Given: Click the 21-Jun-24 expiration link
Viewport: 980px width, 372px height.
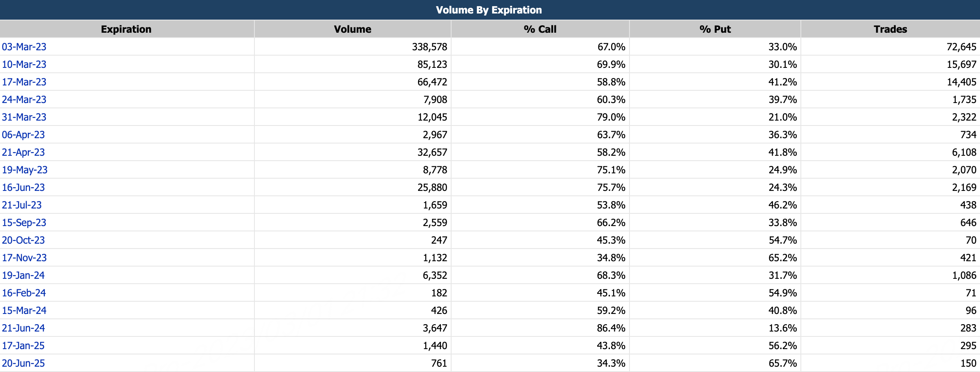Looking at the screenshot, I should pyautogui.click(x=23, y=328).
